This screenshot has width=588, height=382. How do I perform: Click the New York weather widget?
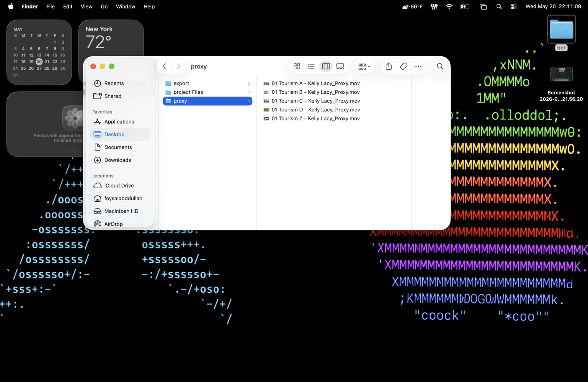[111, 38]
